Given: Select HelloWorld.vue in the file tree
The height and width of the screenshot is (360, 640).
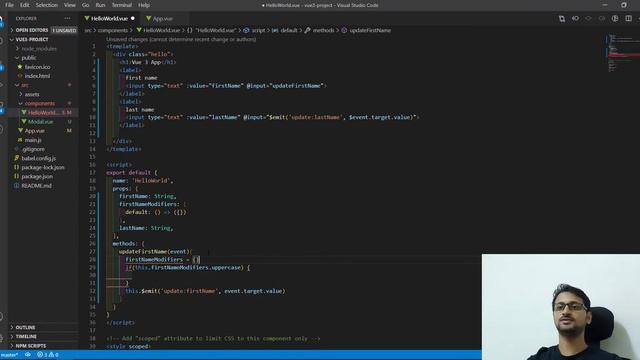Looking at the screenshot, I should pyautogui.click(x=43, y=112).
